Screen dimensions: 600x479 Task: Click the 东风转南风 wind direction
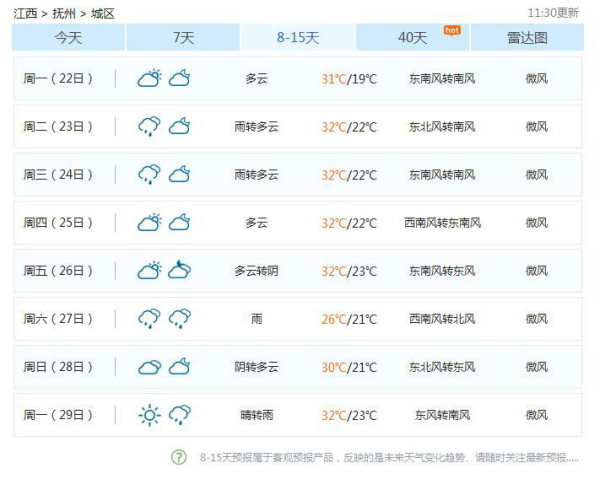click(x=442, y=415)
